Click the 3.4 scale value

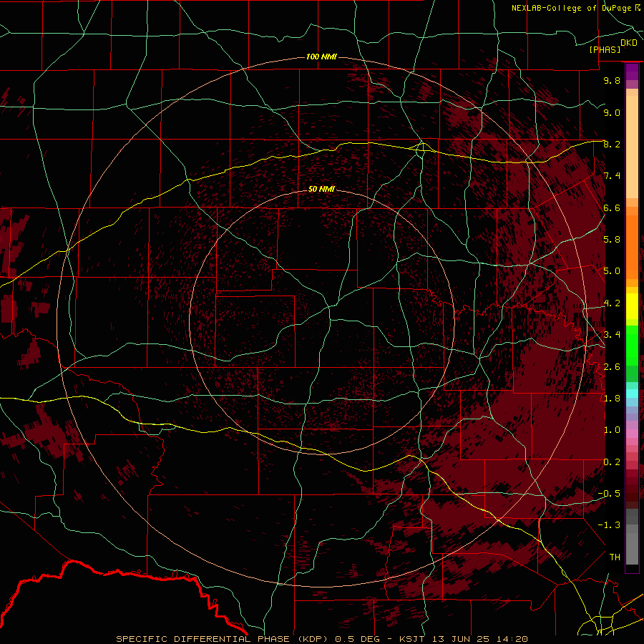click(612, 334)
